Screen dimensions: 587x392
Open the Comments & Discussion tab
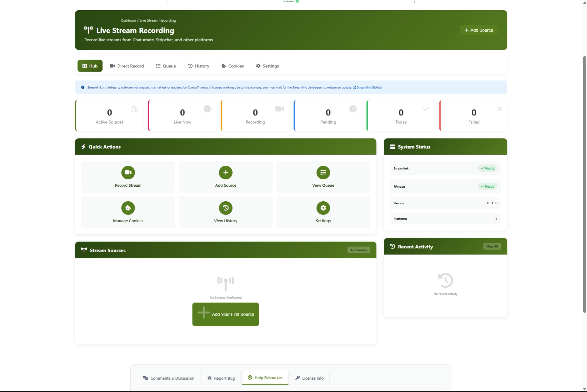(169, 378)
